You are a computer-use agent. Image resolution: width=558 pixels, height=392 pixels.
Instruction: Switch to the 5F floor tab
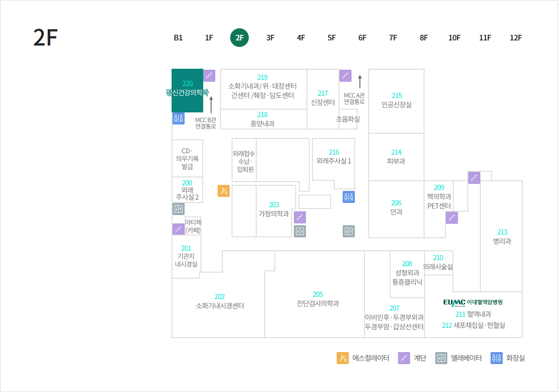pyautogui.click(x=332, y=38)
